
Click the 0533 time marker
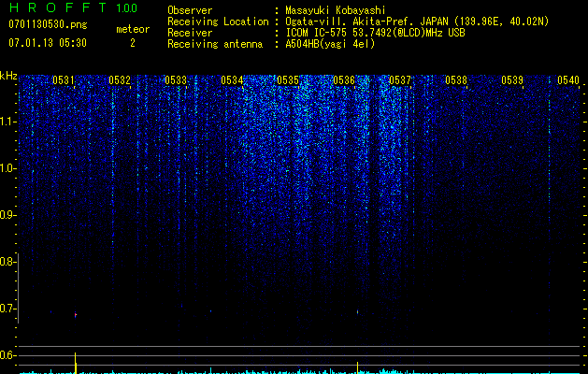tap(176, 80)
